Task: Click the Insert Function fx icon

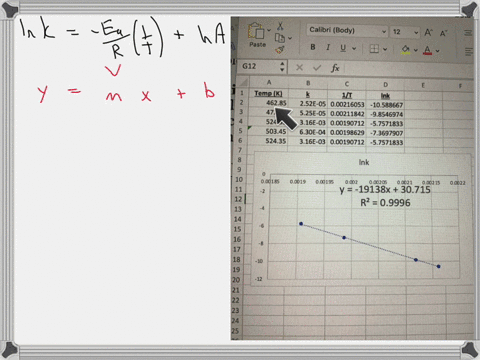Action: 335,68
